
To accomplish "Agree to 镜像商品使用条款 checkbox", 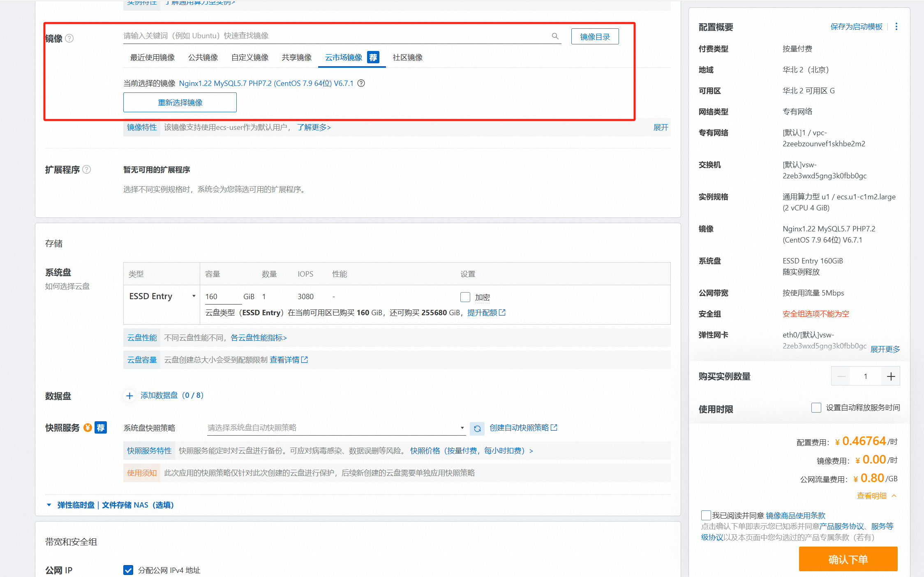I will pos(706,515).
